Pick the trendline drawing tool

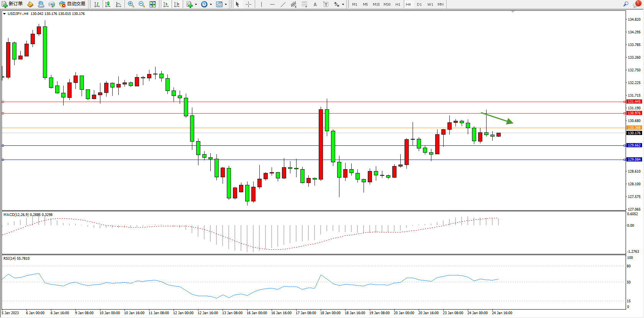(283, 4)
